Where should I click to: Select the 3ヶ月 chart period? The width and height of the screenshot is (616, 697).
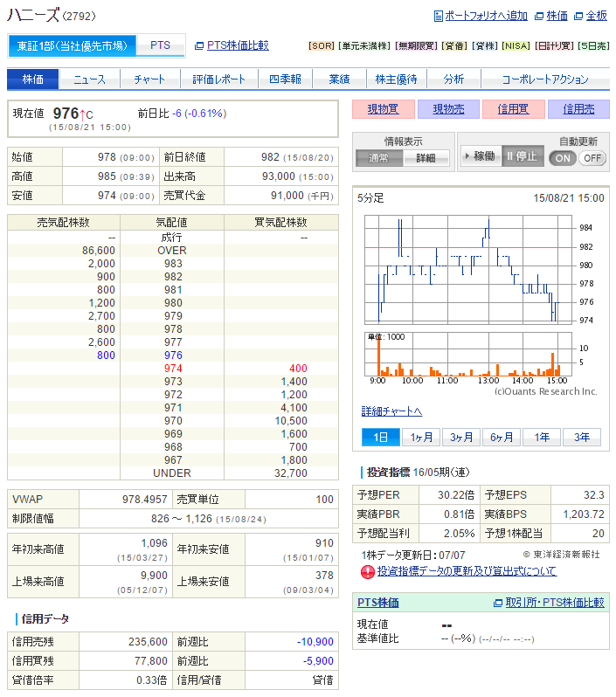pos(461,437)
